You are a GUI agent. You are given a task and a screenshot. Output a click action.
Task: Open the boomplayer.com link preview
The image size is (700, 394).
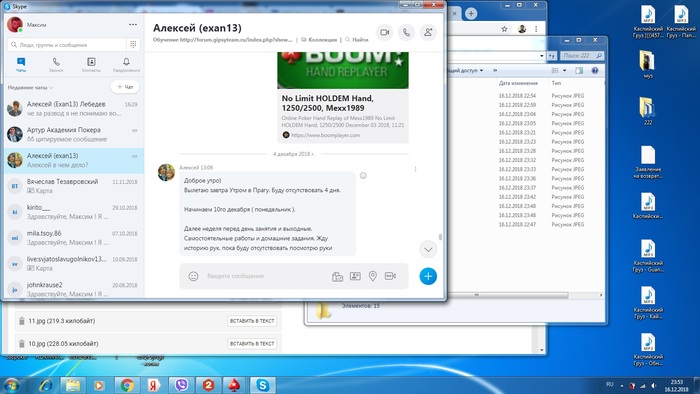coord(343,116)
